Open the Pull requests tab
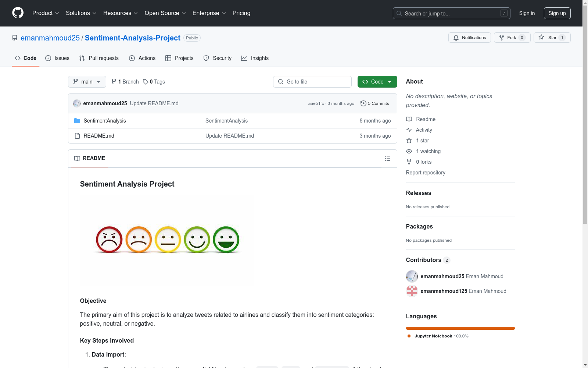 (99, 58)
